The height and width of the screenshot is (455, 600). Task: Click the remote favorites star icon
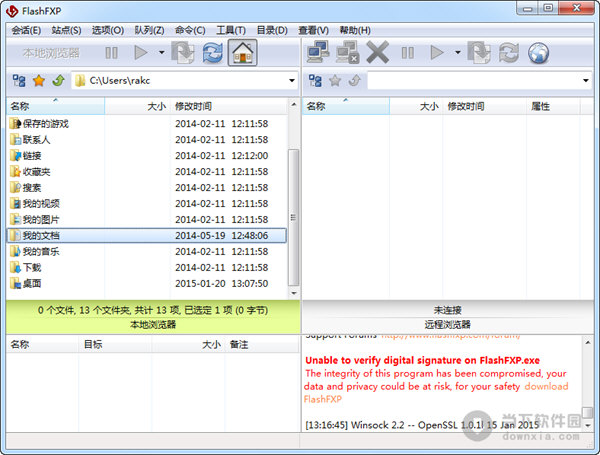pyautogui.click(x=335, y=81)
